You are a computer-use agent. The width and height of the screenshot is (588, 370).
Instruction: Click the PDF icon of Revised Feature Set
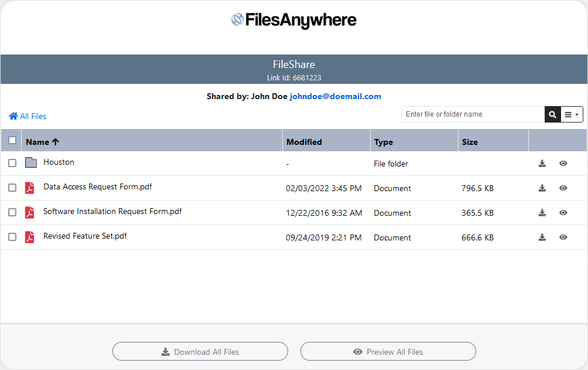(30, 237)
